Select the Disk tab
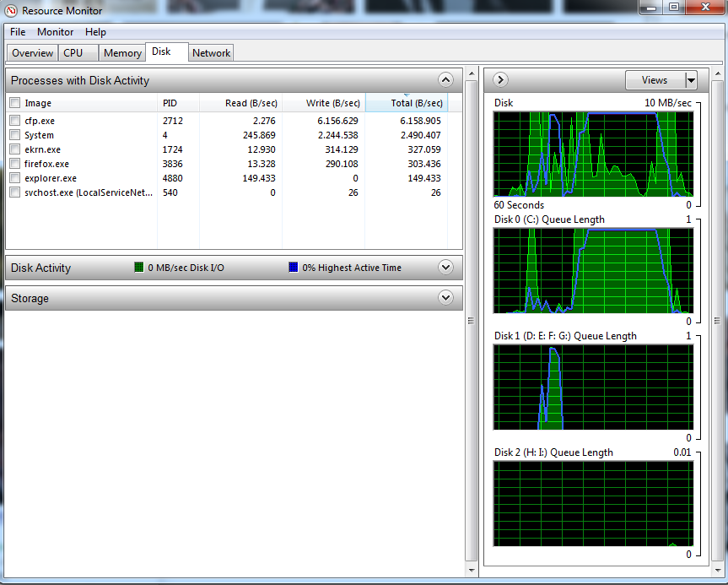The width and height of the screenshot is (728, 585). click(166, 51)
